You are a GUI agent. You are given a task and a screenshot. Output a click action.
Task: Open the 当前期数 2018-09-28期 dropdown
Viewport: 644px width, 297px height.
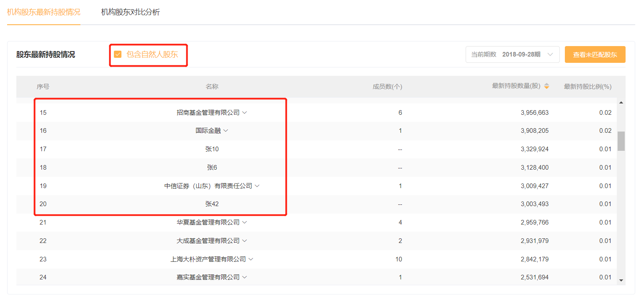pyautogui.click(x=513, y=54)
